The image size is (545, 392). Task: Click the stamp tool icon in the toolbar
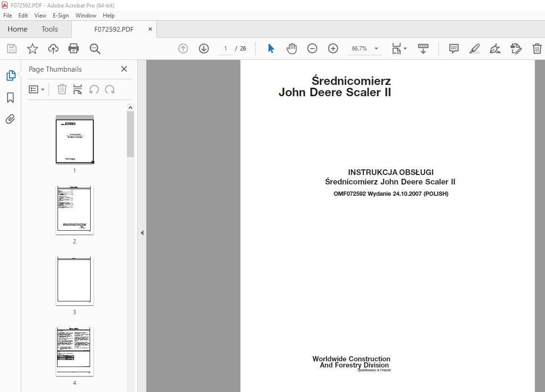516,49
